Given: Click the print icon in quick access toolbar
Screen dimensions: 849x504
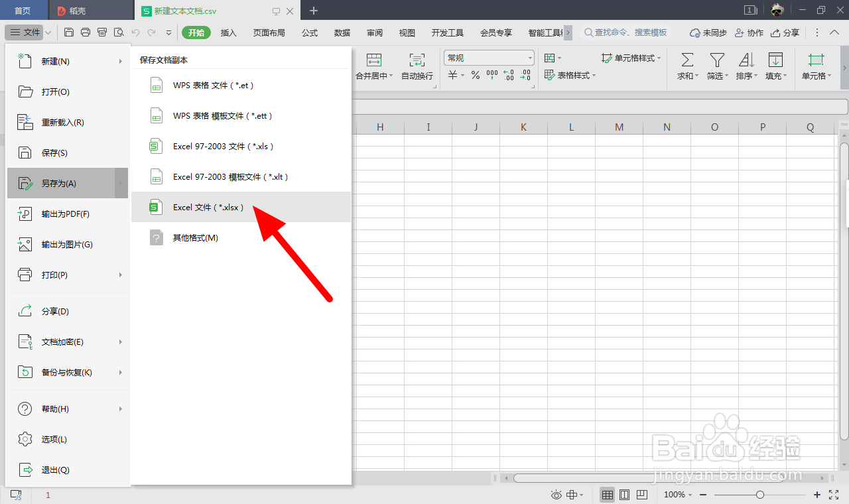Looking at the screenshot, I should point(86,32).
